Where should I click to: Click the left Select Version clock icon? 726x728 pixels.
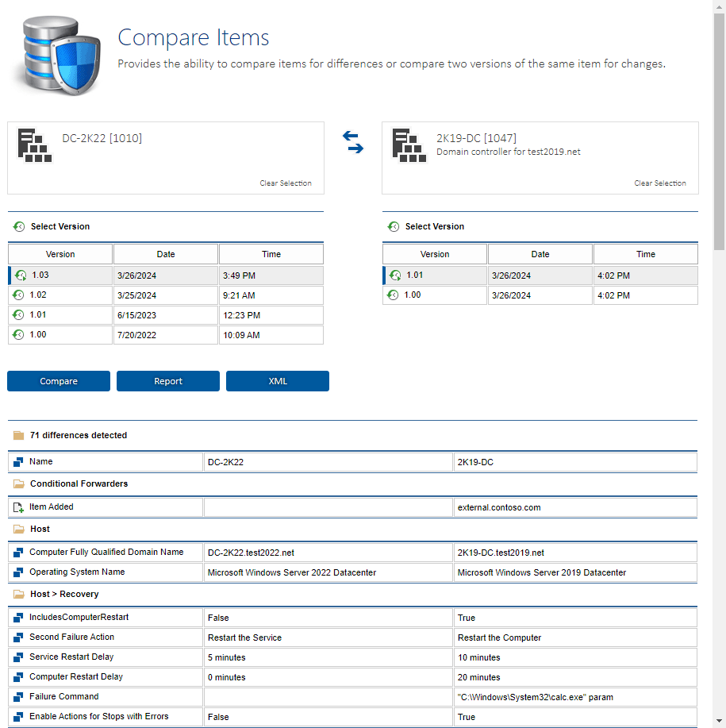point(19,227)
